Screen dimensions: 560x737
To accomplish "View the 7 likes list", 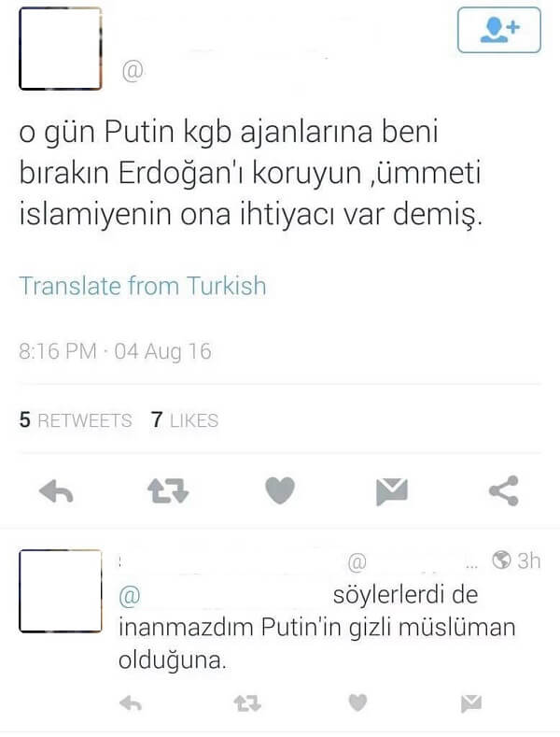I will (x=185, y=419).
